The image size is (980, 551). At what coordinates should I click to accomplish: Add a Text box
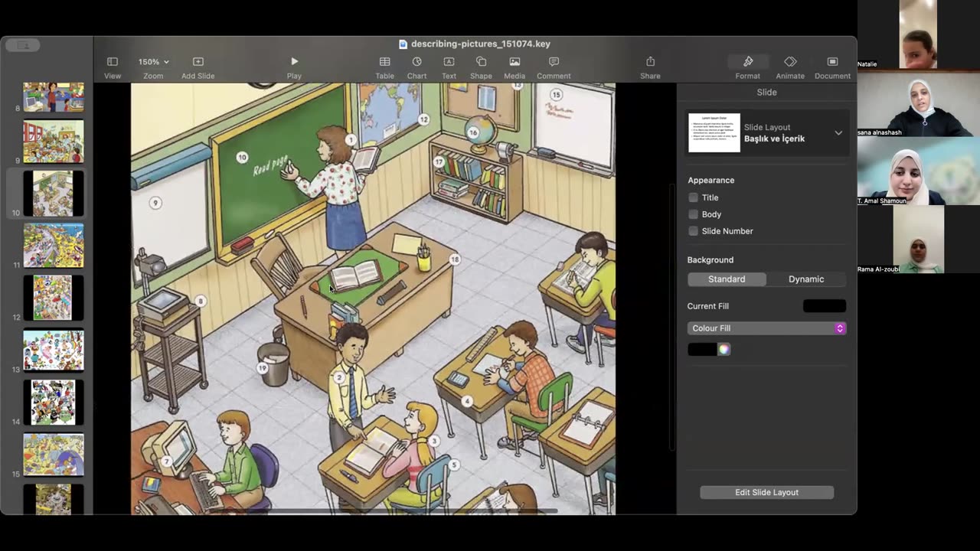click(x=449, y=61)
